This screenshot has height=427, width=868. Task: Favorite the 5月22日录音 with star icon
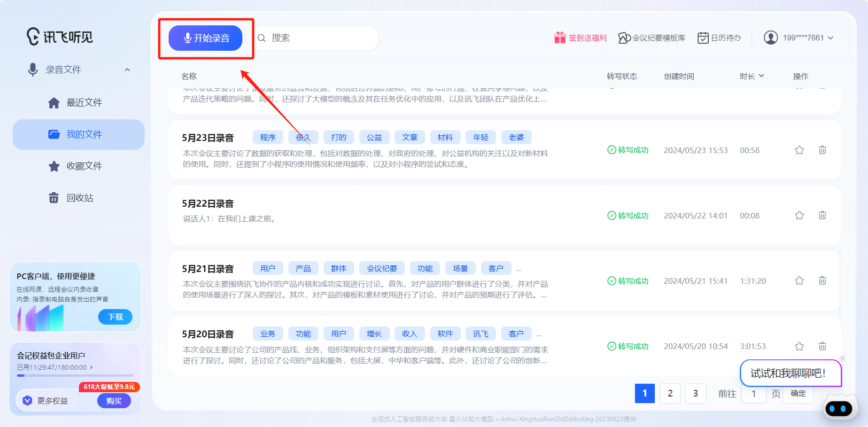[x=799, y=216]
